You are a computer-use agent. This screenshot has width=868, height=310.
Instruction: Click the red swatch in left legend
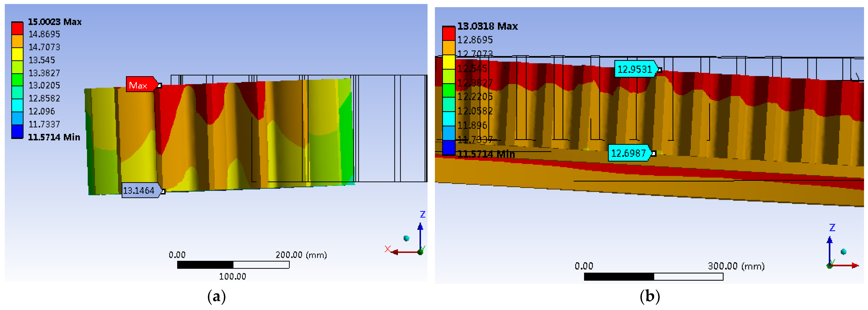(x=17, y=28)
